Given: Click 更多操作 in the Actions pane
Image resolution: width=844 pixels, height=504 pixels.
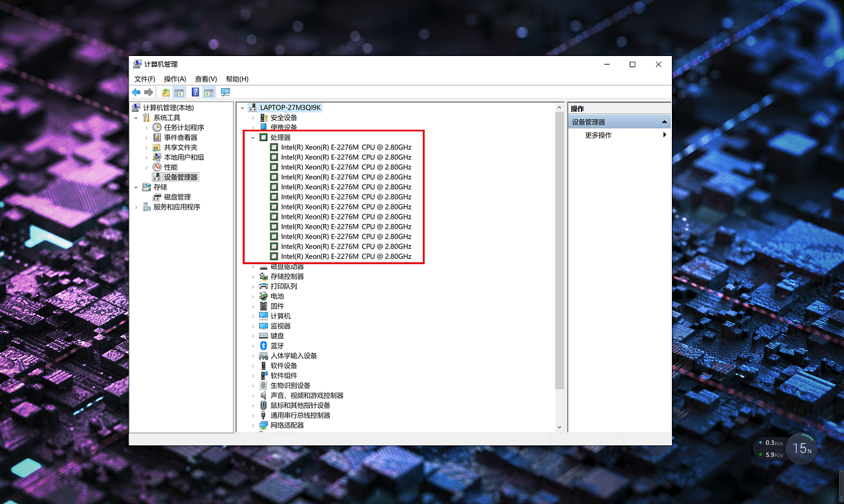Looking at the screenshot, I should (598, 135).
